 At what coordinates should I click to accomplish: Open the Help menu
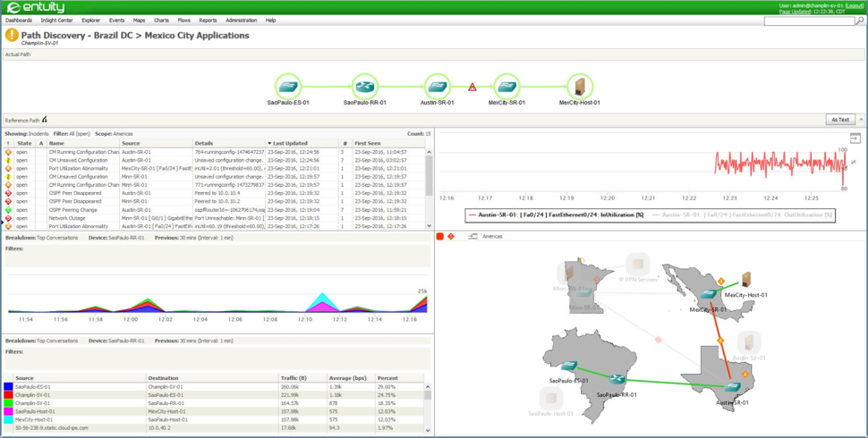[271, 21]
